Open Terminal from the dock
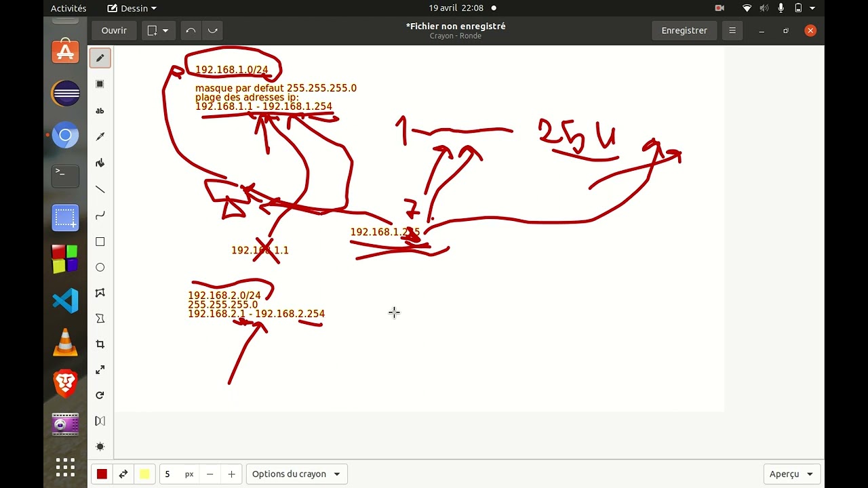 (x=65, y=176)
